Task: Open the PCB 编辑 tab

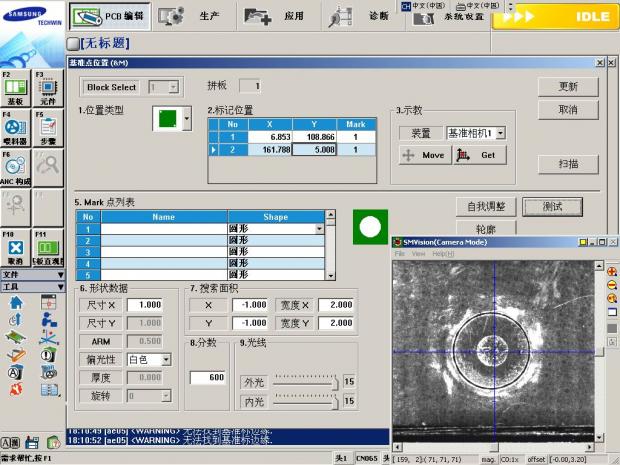Action: 110,16
